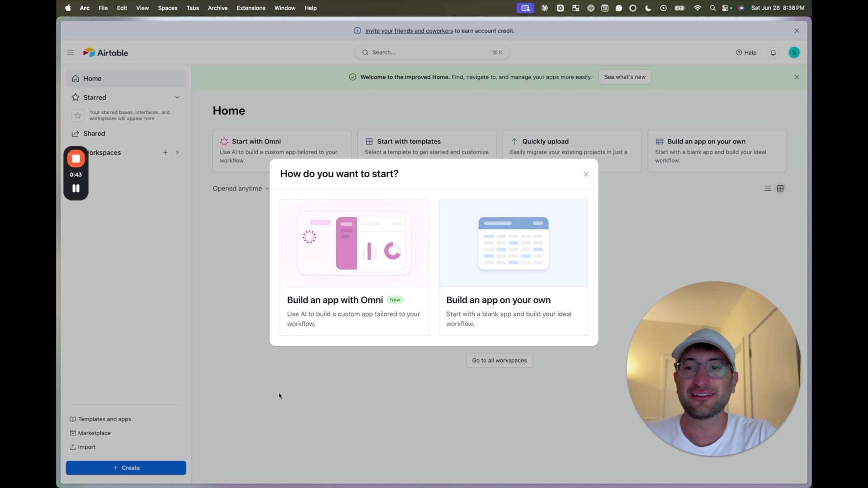Collapse the Starred section chevron
Image resolution: width=868 pixels, height=488 pixels.
(178, 98)
